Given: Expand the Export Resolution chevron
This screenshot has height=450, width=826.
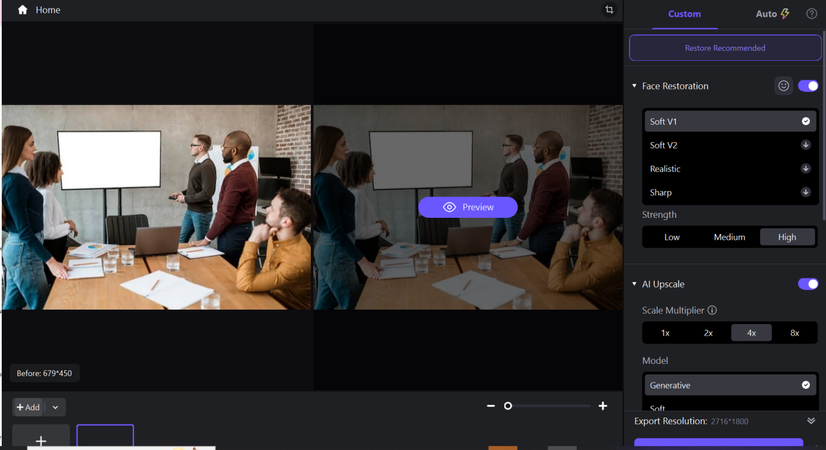Looking at the screenshot, I should click(x=811, y=420).
